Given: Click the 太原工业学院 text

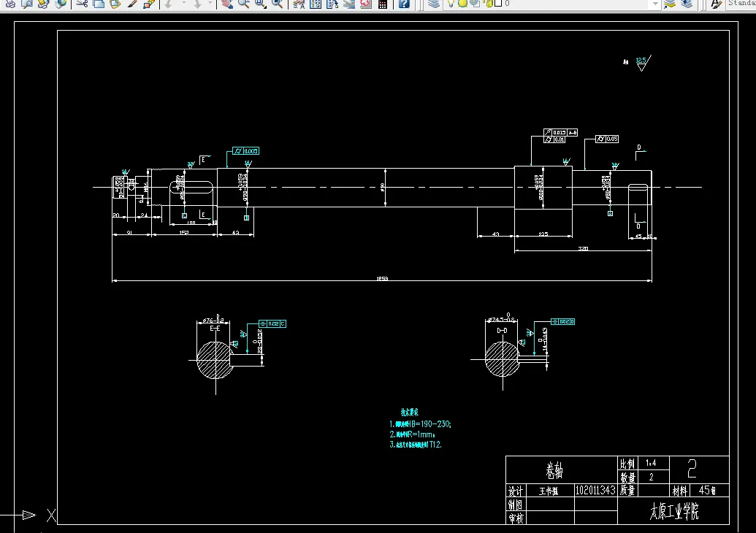Looking at the screenshot, I should click(674, 511).
